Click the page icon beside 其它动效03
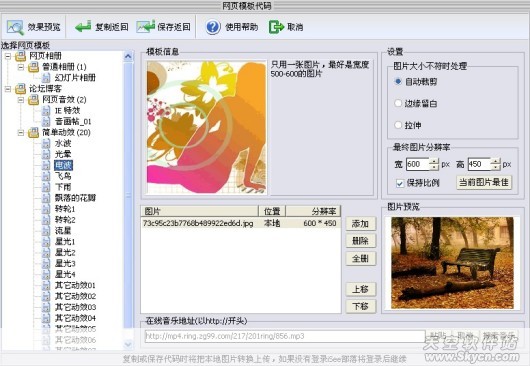530x366 pixels. [46, 307]
